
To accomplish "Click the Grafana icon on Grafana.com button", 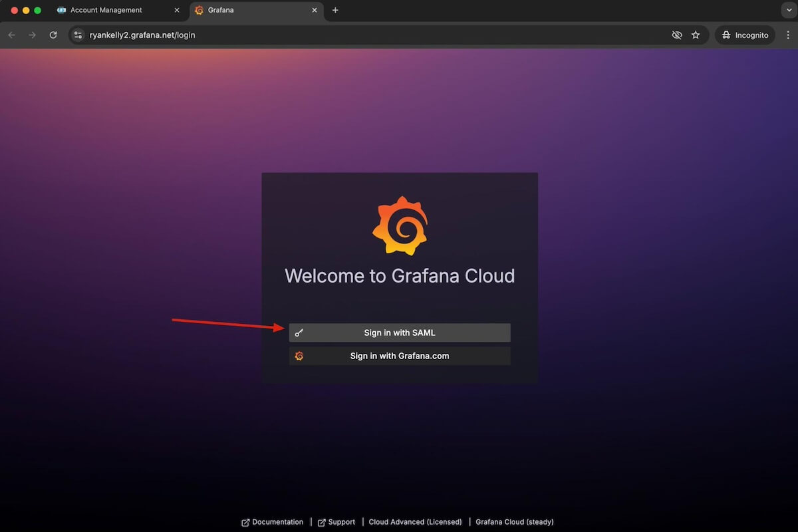I will click(299, 356).
